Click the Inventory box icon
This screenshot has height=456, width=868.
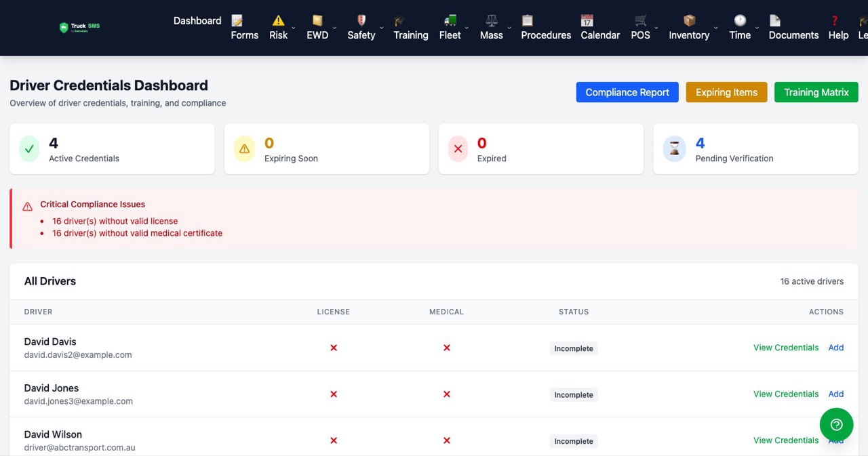click(x=689, y=20)
